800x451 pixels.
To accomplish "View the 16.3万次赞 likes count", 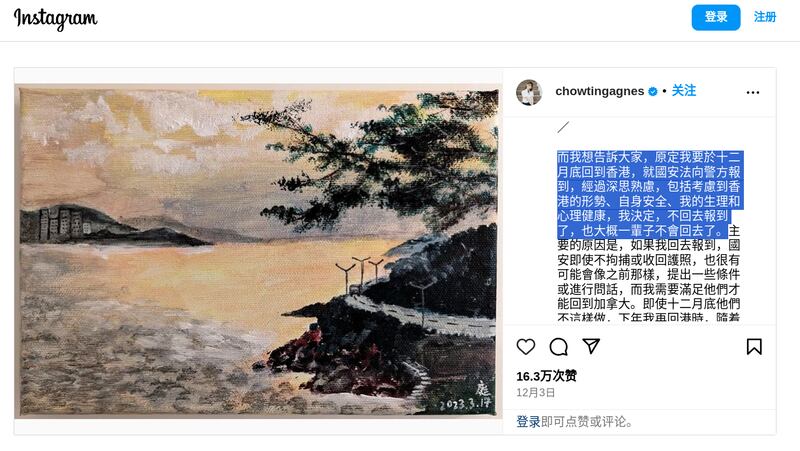I will coord(546,376).
